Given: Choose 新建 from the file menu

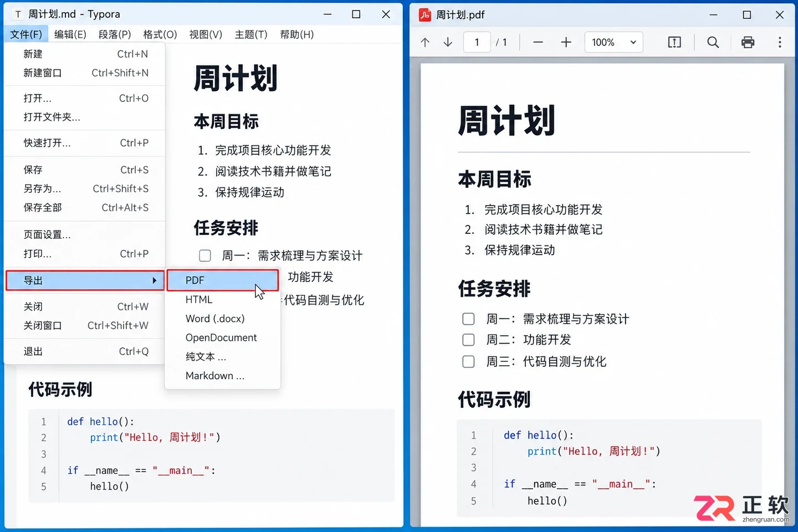Looking at the screenshot, I should coord(85,54).
